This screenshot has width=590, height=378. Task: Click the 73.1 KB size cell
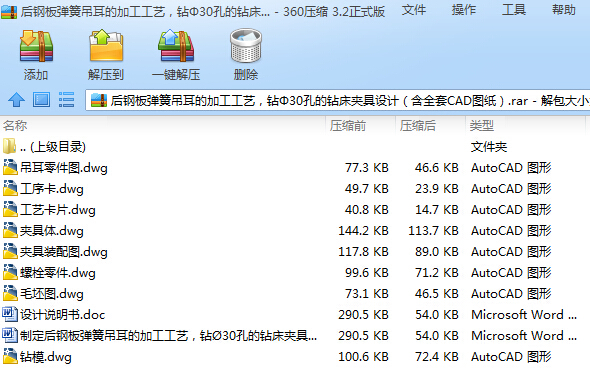point(367,294)
